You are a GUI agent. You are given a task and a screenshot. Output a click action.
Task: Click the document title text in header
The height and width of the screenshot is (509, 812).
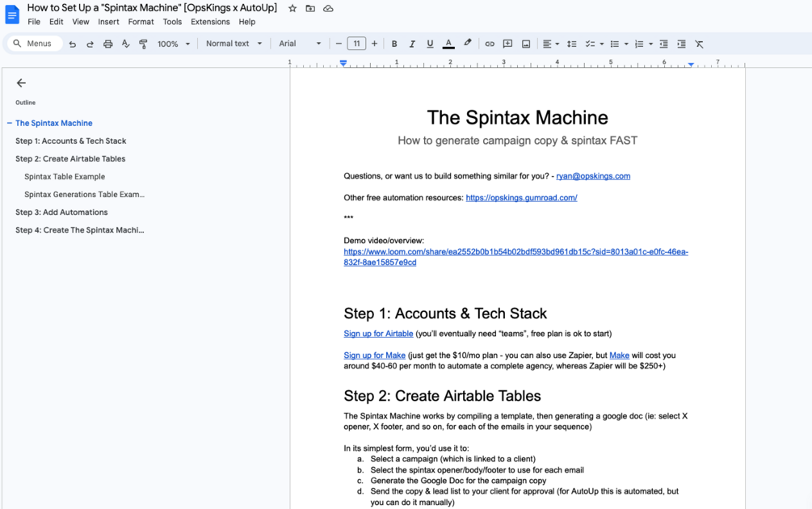(x=152, y=8)
